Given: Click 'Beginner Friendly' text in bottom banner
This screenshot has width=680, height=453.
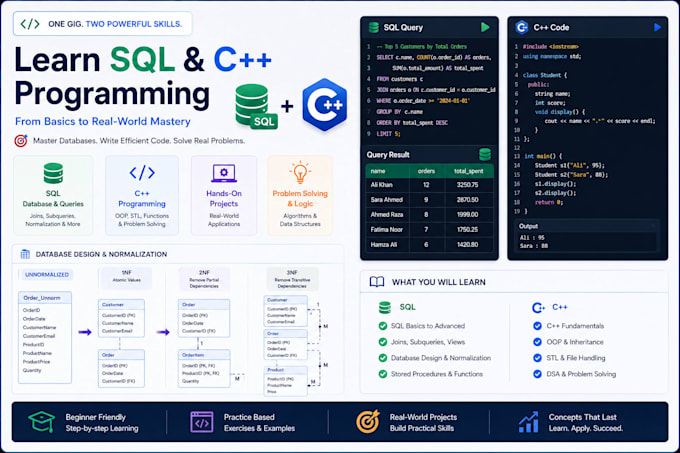Looking at the screenshot, I should coord(95,417).
